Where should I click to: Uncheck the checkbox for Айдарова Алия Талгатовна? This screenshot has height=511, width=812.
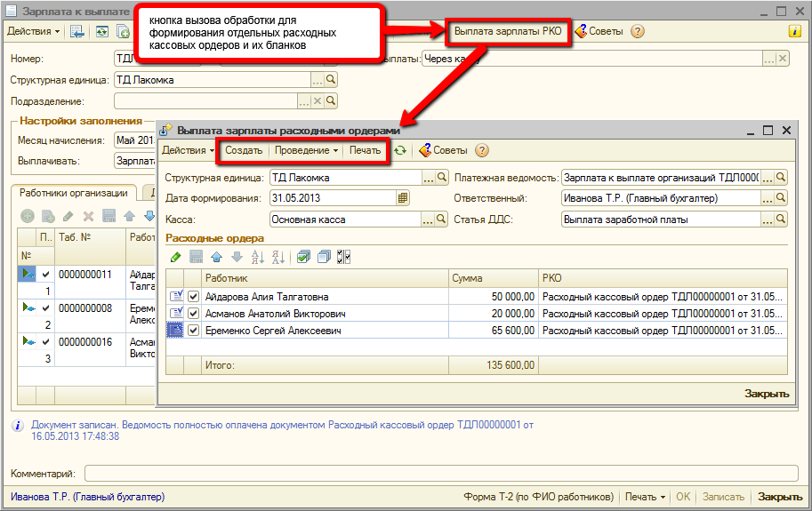tap(193, 297)
